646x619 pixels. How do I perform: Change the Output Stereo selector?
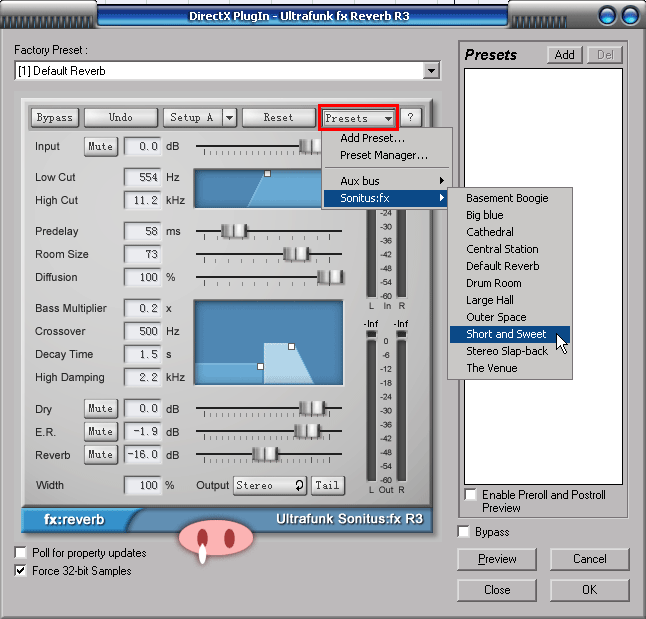tap(270, 485)
